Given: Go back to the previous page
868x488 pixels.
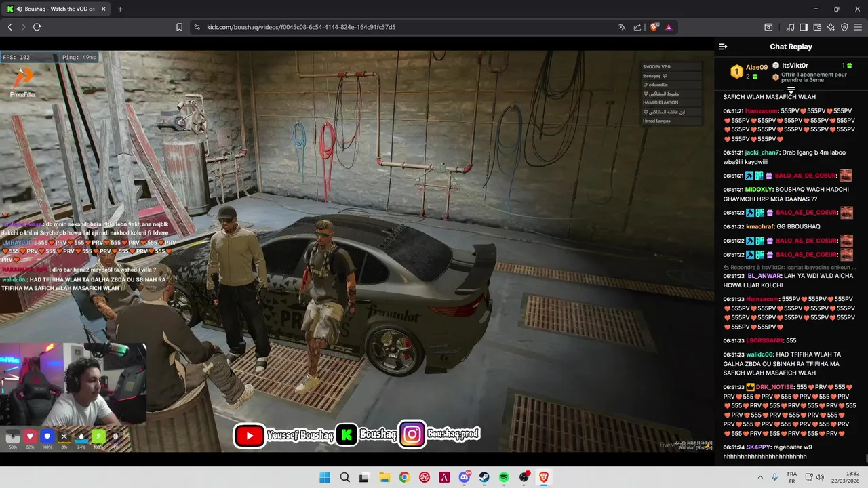Looking at the screenshot, I should coord(9,27).
